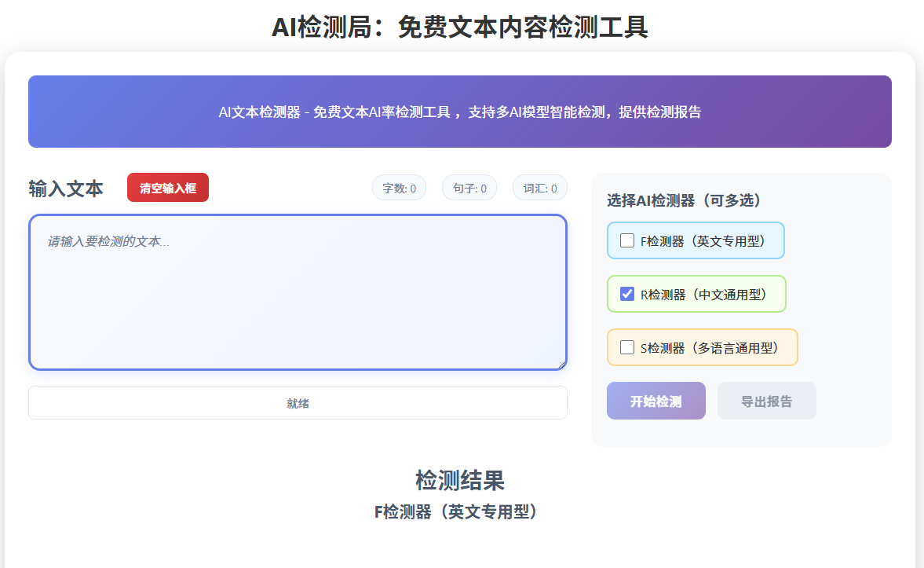The image size is (924, 568).
Task: Click the S检测器（多语言通用型）option label text
Action: pos(709,348)
